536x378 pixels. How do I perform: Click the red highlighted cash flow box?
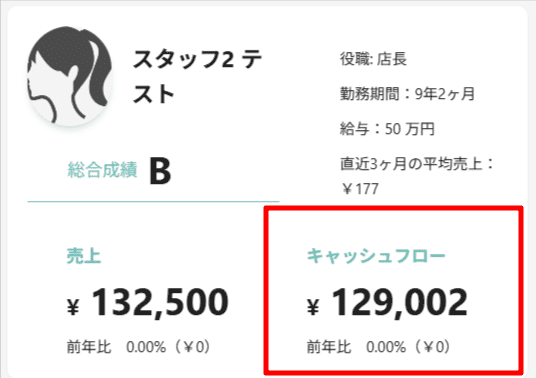tap(393, 290)
